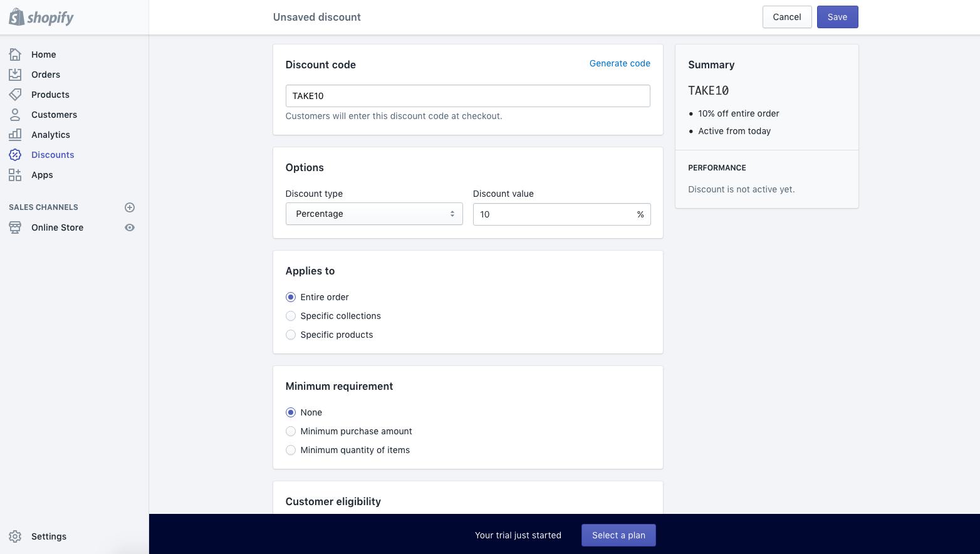Click 'Your trial just started' text
This screenshot has width=980, height=554.
click(518, 535)
